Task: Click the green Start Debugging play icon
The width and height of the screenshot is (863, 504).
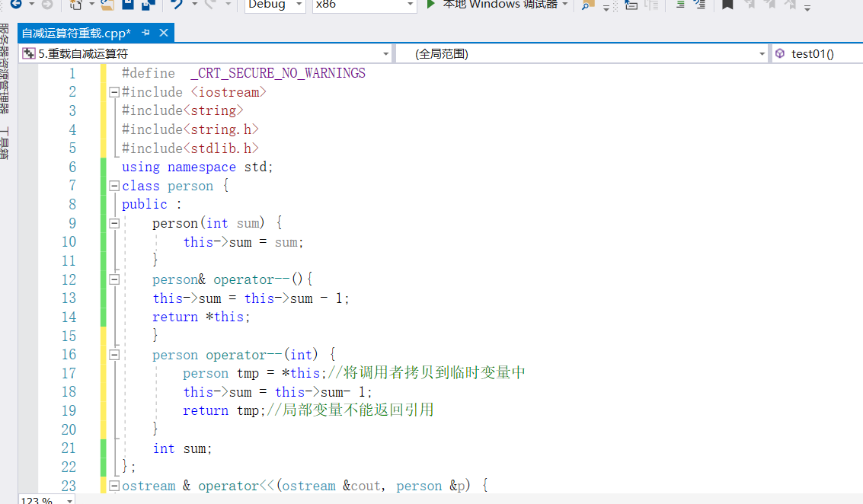Action: tap(431, 4)
